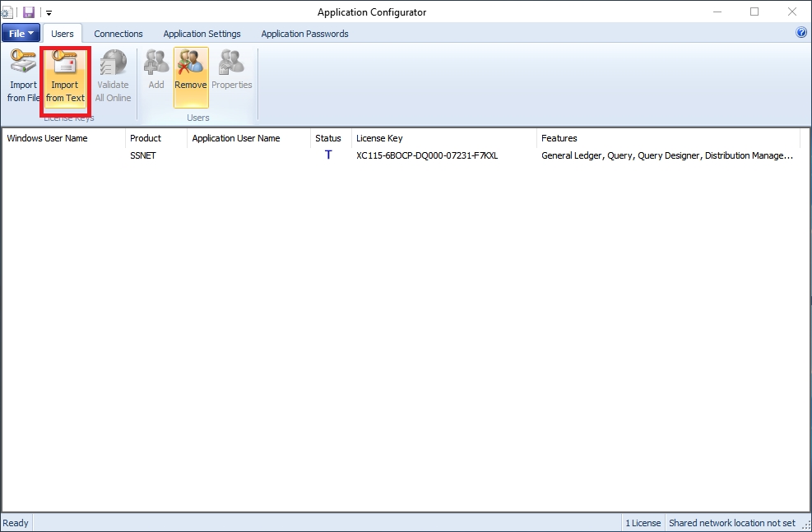Screen dimensions: 812x532
Task: Click the Save icon in quick access toolbar
Action: pyautogui.click(x=28, y=12)
